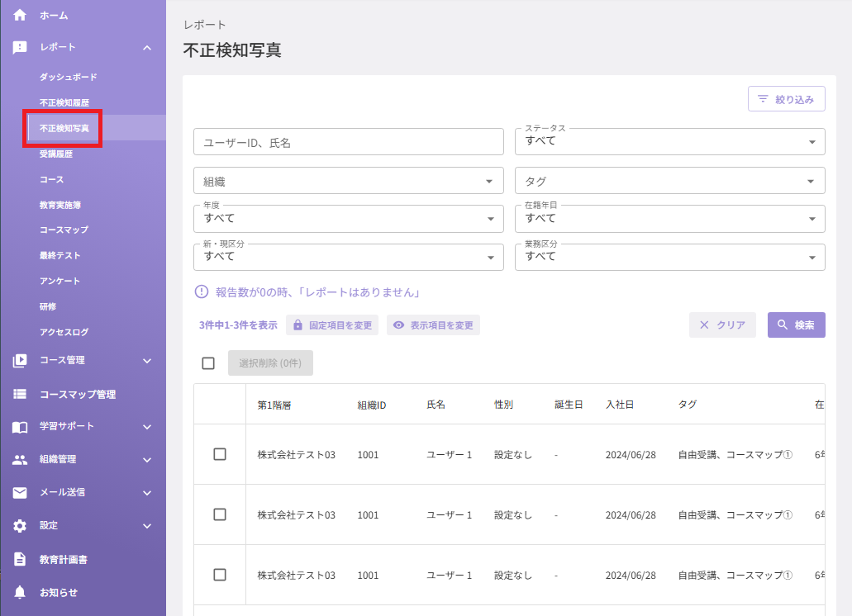Open アクセスログ in the sidebar
The image size is (852, 616).
tap(64, 332)
